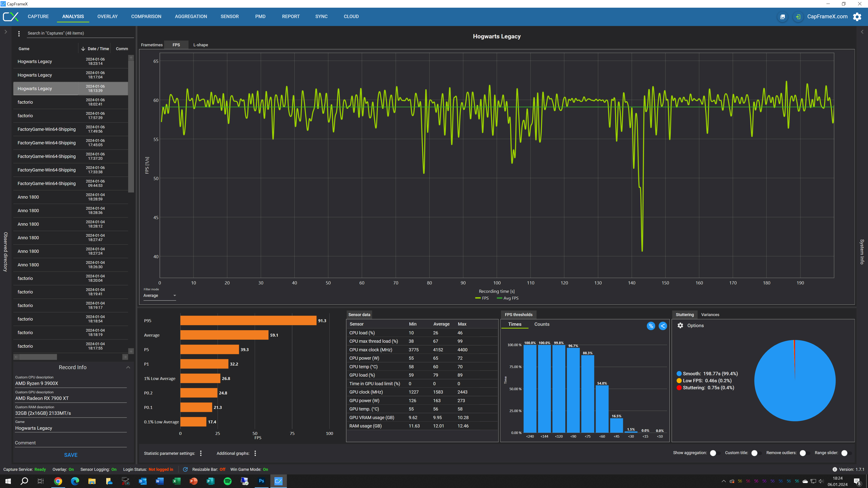Switch to the L-shape graph tab
The image size is (868, 488).
tap(200, 45)
